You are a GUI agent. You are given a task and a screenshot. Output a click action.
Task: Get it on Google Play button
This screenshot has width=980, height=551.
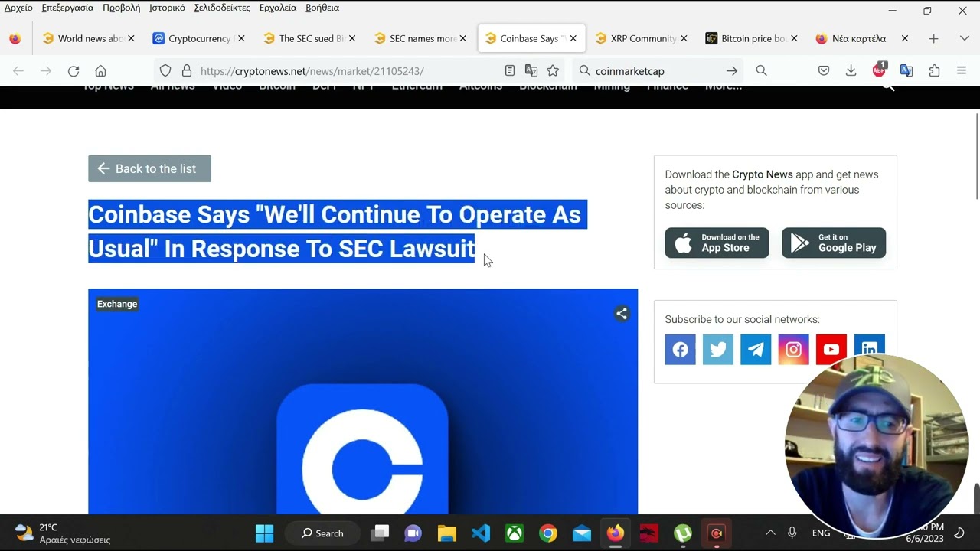[834, 243]
